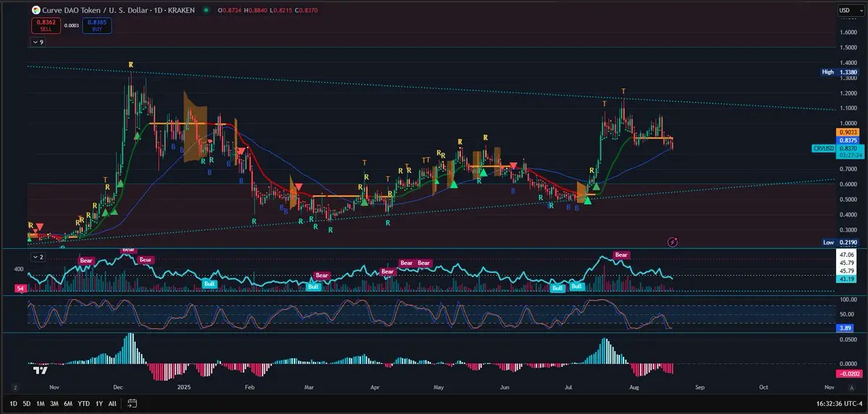
Task: Click the C0.8370 close value
Action: tap(307, 10)
